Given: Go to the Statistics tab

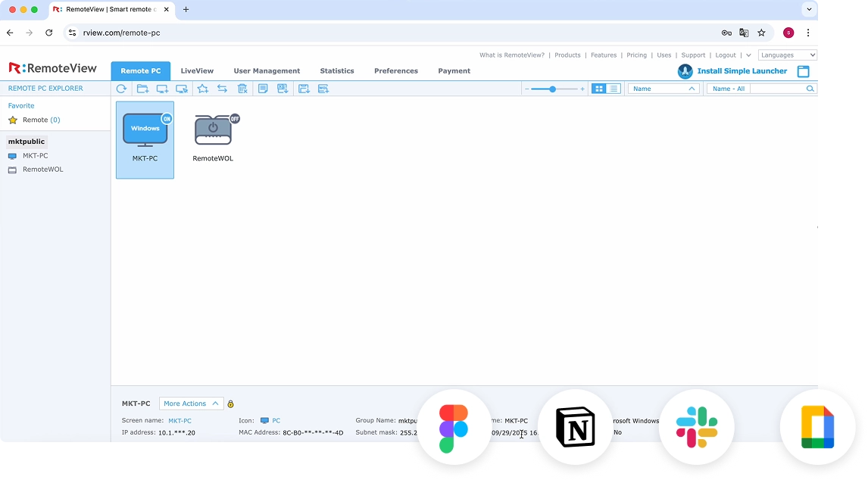Looking at the screenshot, I should point(337,71).
